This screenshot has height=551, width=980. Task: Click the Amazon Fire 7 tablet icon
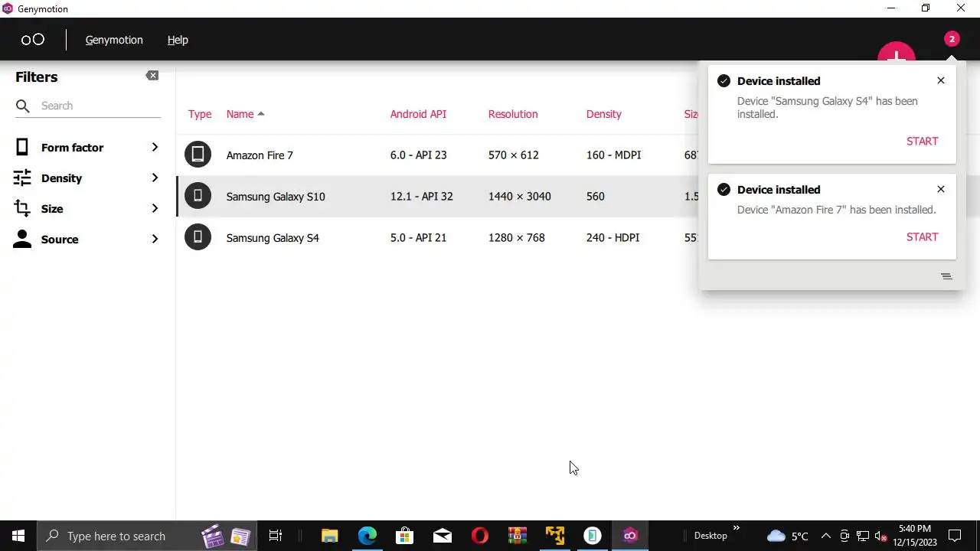pyautogui.click(x=198, y=155)
